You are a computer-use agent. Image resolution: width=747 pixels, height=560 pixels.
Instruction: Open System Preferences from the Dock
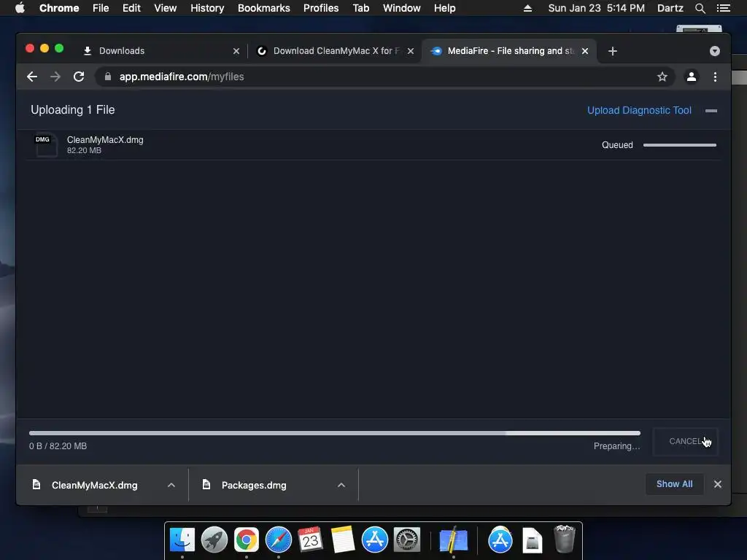pyautogui.click(x=407, y=540)
